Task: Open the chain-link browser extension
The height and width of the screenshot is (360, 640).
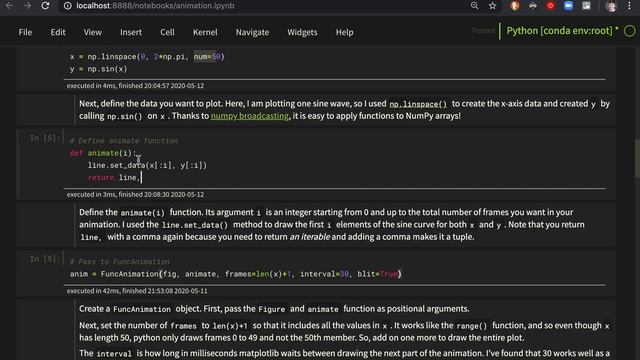Action: click(533, 6)
